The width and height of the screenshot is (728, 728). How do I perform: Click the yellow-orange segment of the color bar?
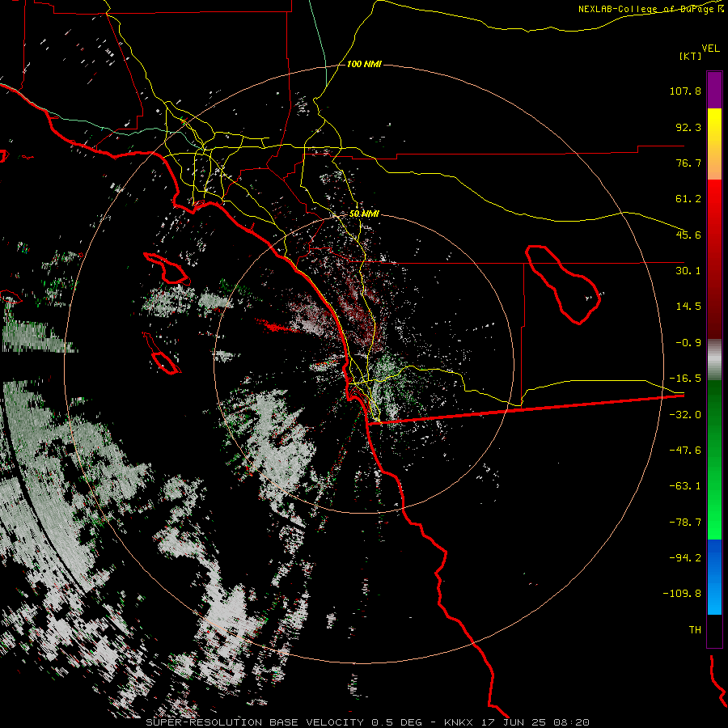tap(714, 144)
